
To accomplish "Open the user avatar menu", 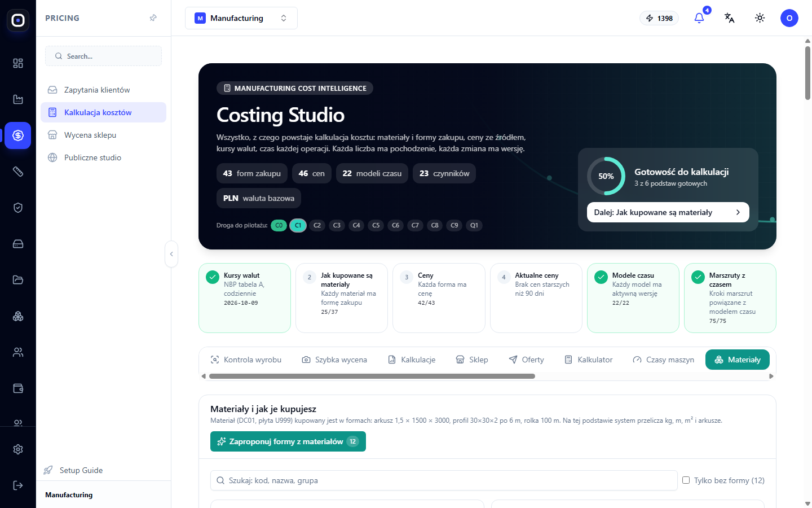I will pos(789,18).
